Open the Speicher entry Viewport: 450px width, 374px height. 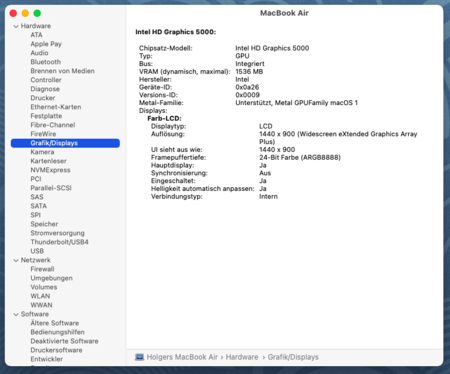44,224
